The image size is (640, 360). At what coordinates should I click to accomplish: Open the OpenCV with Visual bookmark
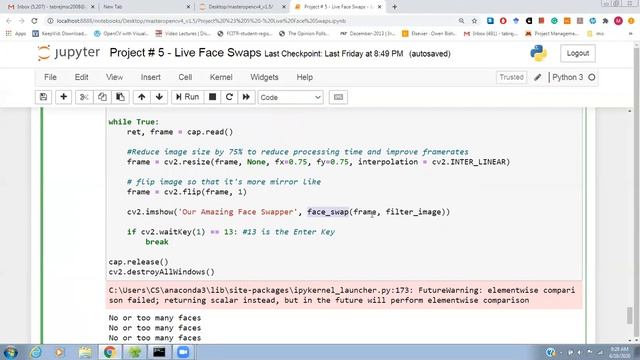pos(121,34)
